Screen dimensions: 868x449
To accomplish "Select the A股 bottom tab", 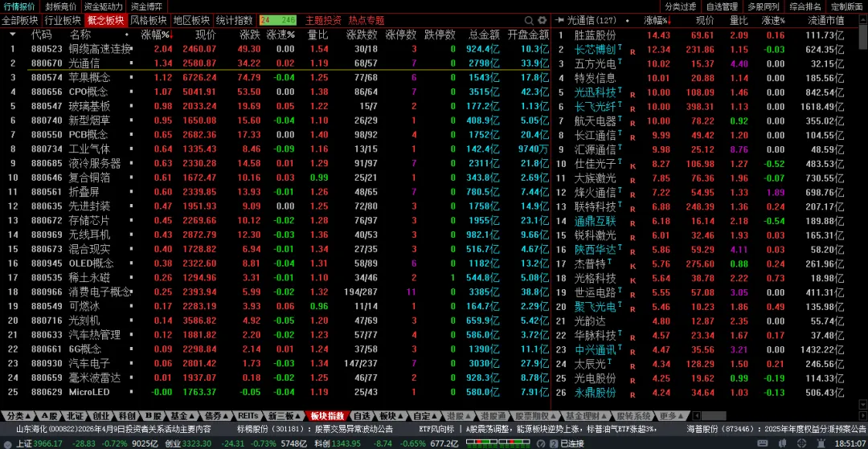I will pyautogui.click(x=48, y=416).
